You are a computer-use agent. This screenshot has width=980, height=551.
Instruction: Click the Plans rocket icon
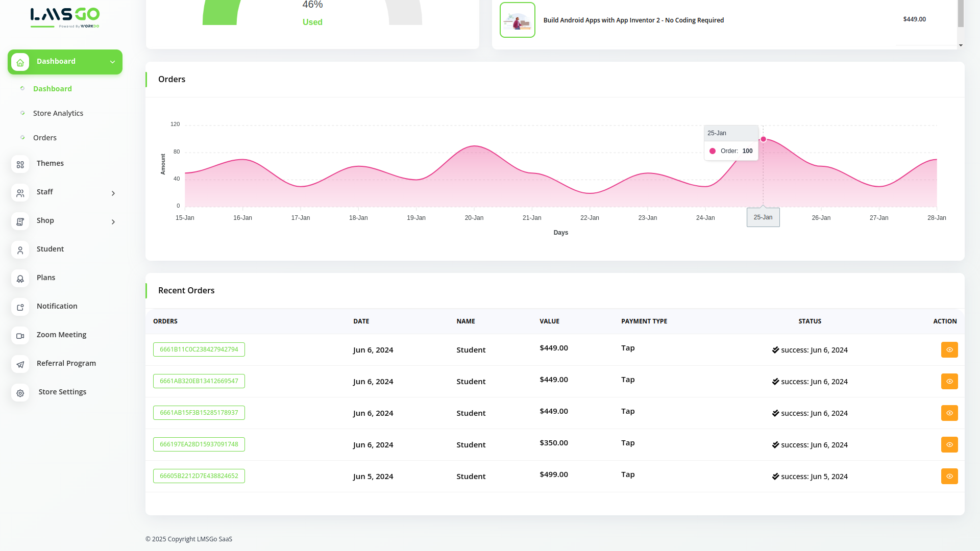click(x=20, y=279)
